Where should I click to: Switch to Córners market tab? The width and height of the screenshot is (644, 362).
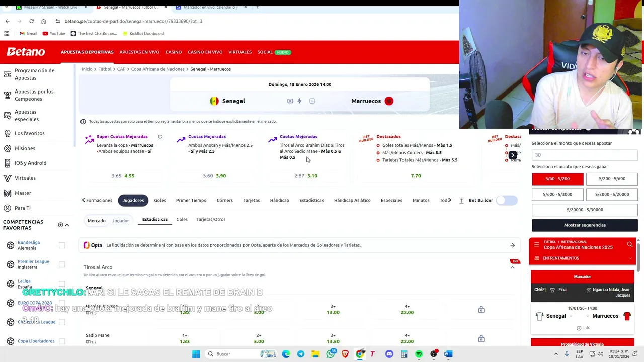[225, 200]
